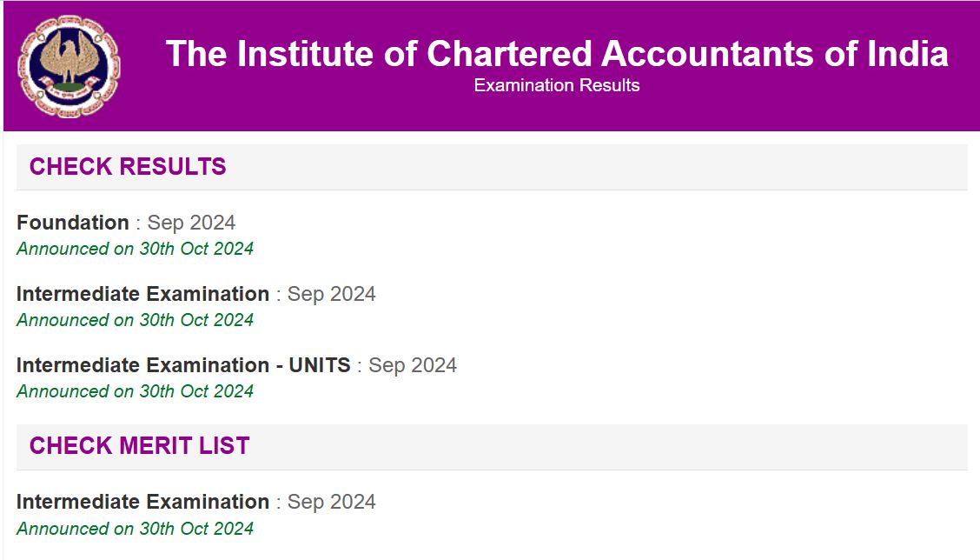Click the word UNITS in results list

point(319,365)
